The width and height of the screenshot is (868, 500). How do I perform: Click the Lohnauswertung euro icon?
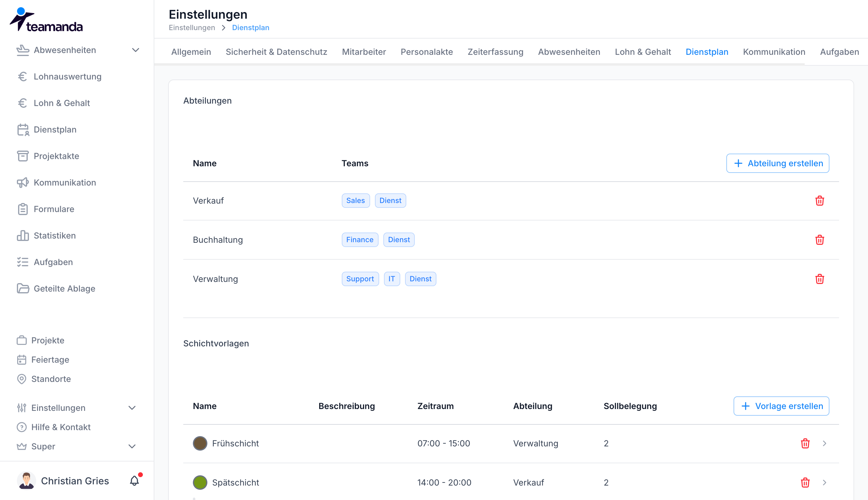pyautogui.click(x=23, y=77)
